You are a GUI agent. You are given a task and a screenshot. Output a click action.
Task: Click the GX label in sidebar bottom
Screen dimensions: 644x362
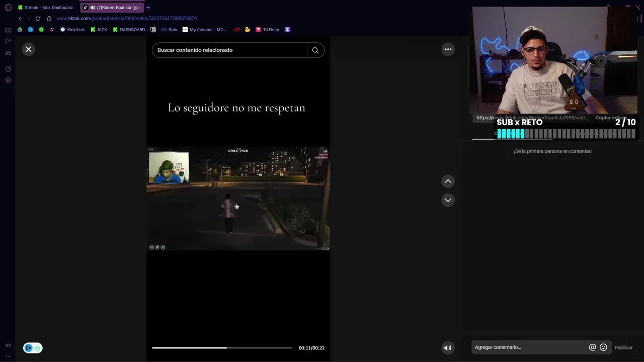pos(8,345)
